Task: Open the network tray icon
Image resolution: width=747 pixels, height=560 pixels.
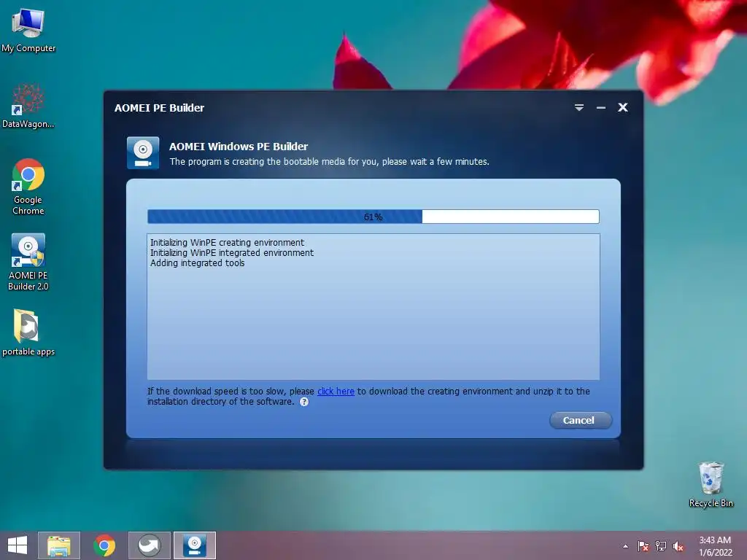Action: (x=661, y=546)
